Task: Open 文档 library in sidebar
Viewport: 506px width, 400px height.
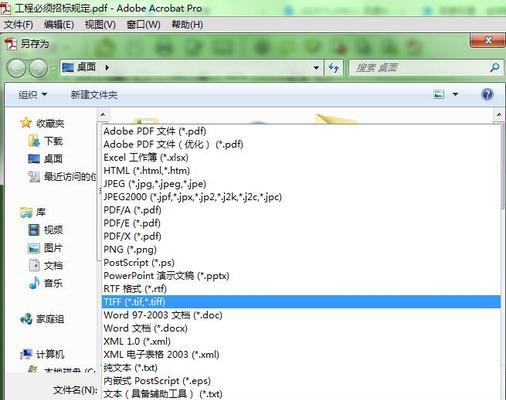Action: 53,265
